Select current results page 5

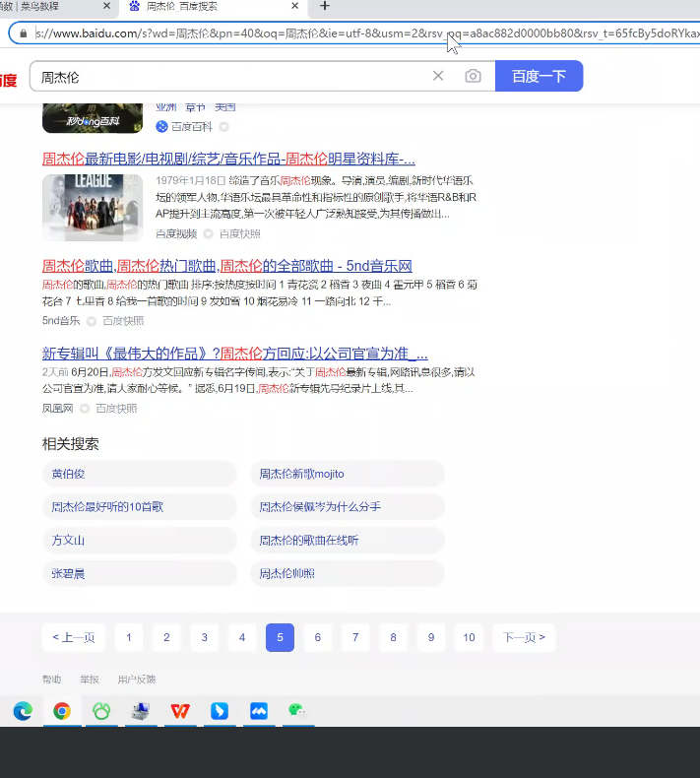(280, 637)
